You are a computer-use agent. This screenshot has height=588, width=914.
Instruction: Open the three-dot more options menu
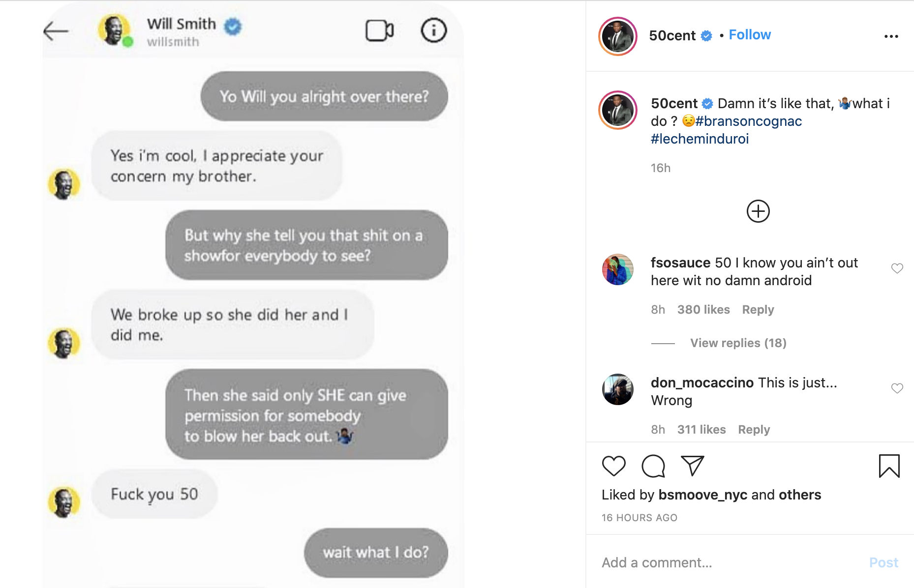click(x=891, y=36)
